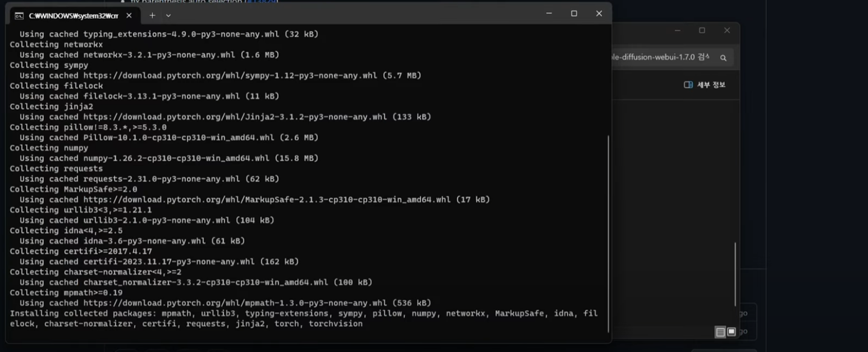Click the line "Collecting numpy"
The height and width of the screenshot is (352, 868).
point(49,148)
